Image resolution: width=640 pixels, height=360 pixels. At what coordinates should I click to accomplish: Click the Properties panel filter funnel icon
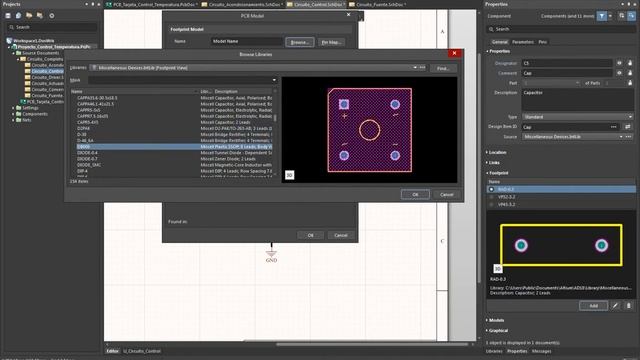(602, 16)
